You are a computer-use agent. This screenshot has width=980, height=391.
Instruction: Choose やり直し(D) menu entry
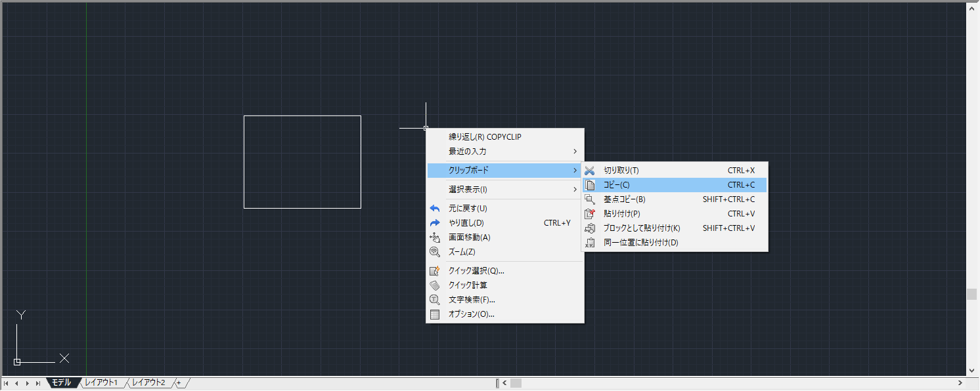point(504,223)
